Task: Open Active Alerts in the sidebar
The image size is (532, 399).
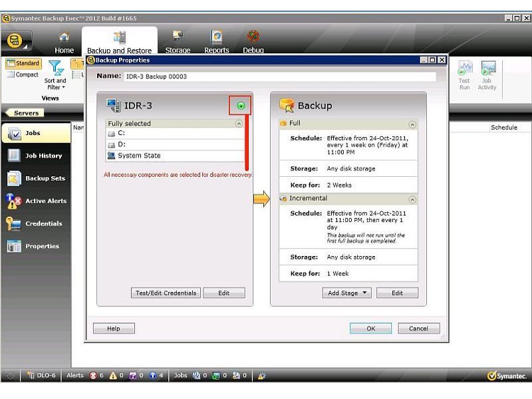Action: 36,201
